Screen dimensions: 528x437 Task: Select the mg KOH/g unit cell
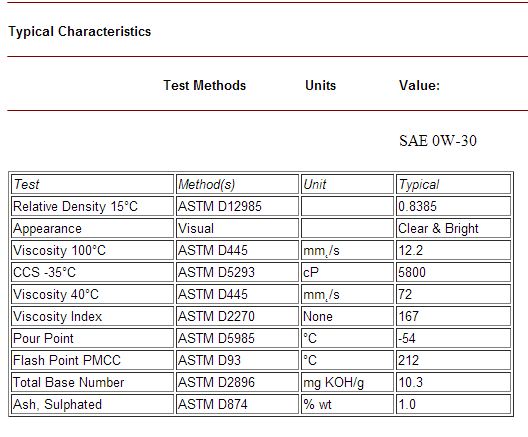pos(347,382)
